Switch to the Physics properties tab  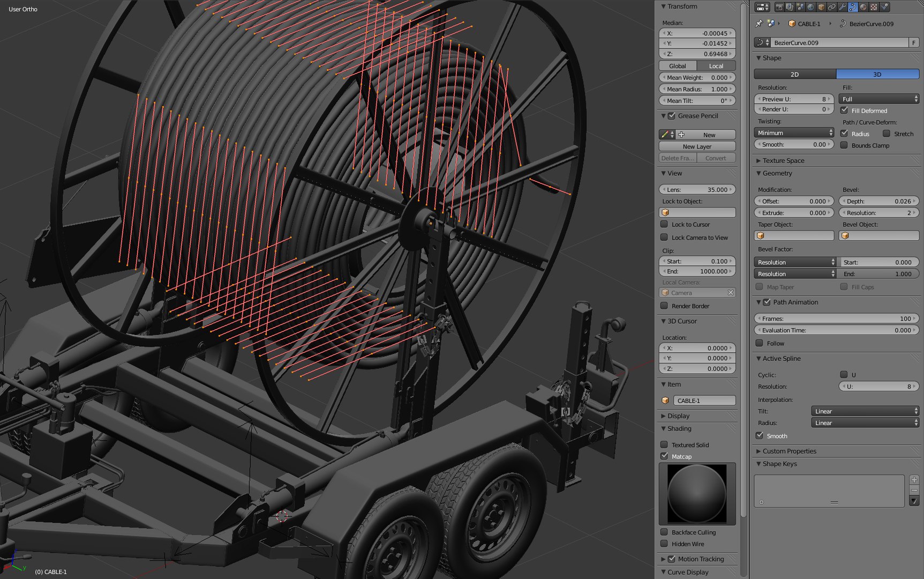(884, 7)
